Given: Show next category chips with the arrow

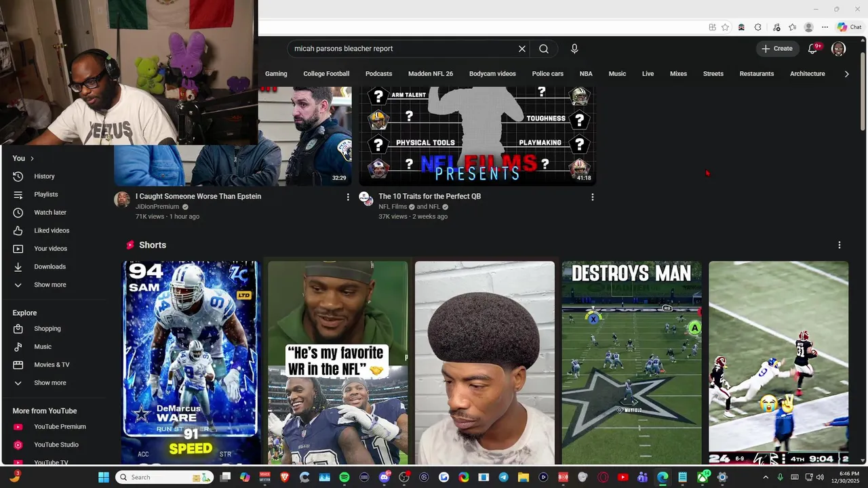Looking at the screenshot, I should pos(846,74).
